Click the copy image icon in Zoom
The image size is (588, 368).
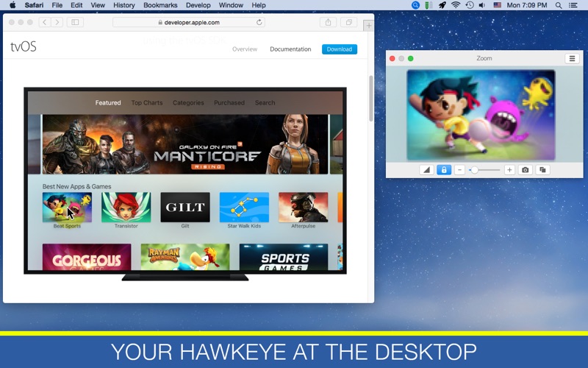542,170
